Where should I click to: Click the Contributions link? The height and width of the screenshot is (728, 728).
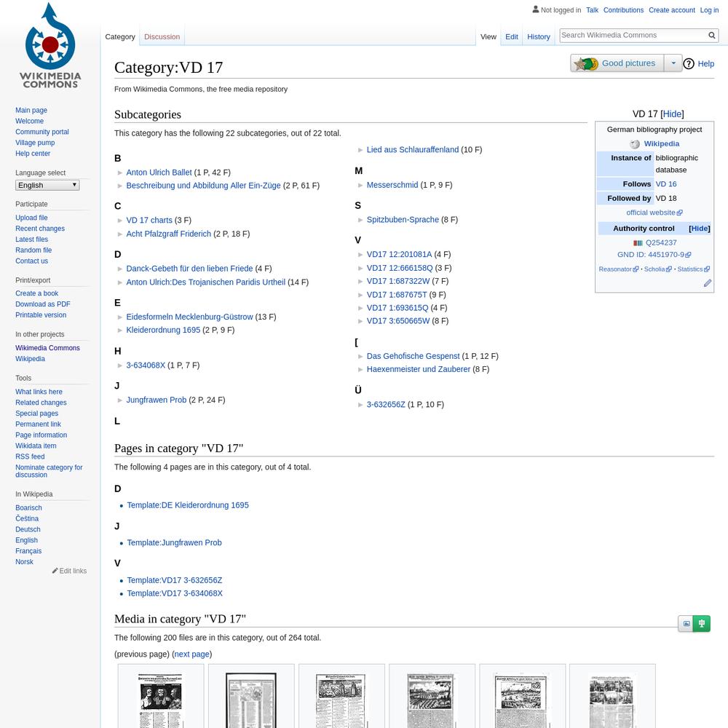(623, 10)
